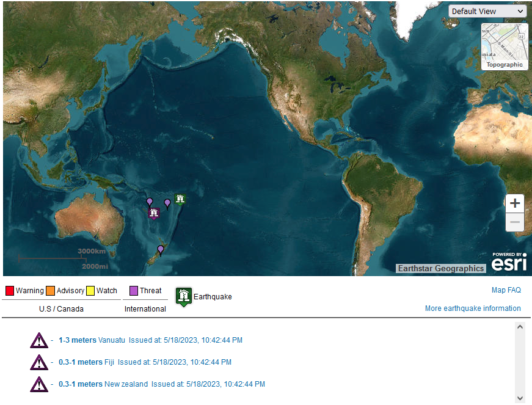Click the Earthquake legend label text
Screen dimensions: 532x405
(213, 297)
